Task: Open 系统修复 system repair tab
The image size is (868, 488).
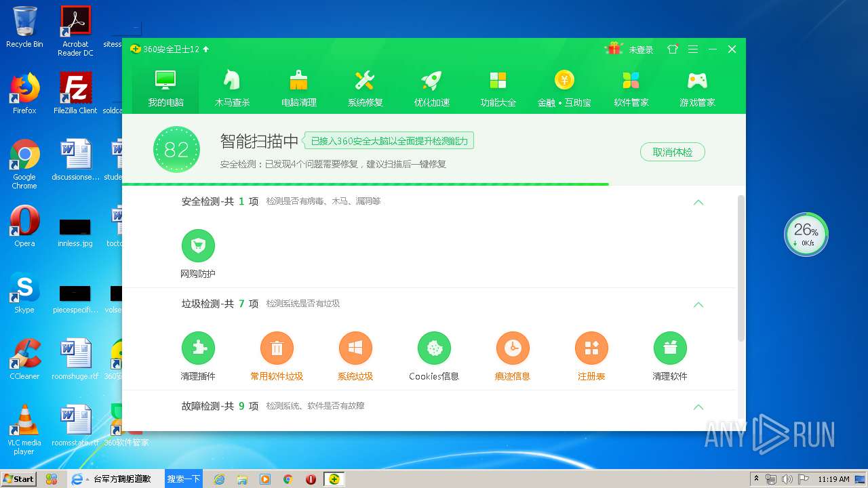Action: click(365, 88)
